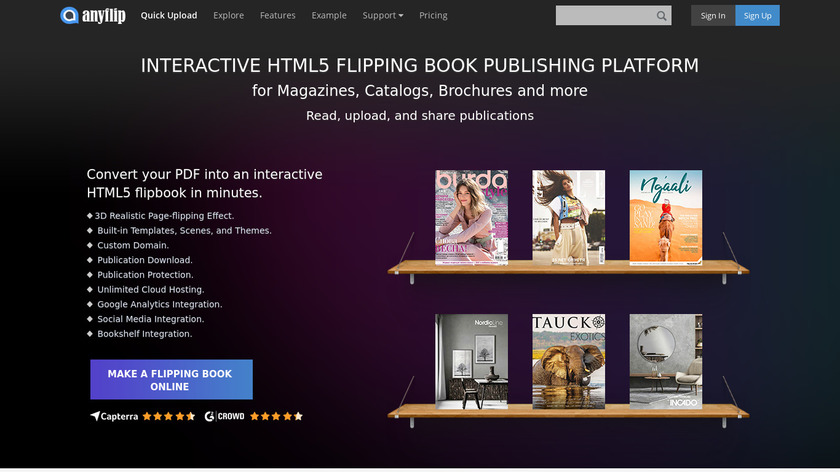Click the 'Interactive HTML5 Flipping Book Publishing Platform' heading
Image resolution: width=840 pixels, height=472 pixels.
pyautogui.click(x=420, y=65)
